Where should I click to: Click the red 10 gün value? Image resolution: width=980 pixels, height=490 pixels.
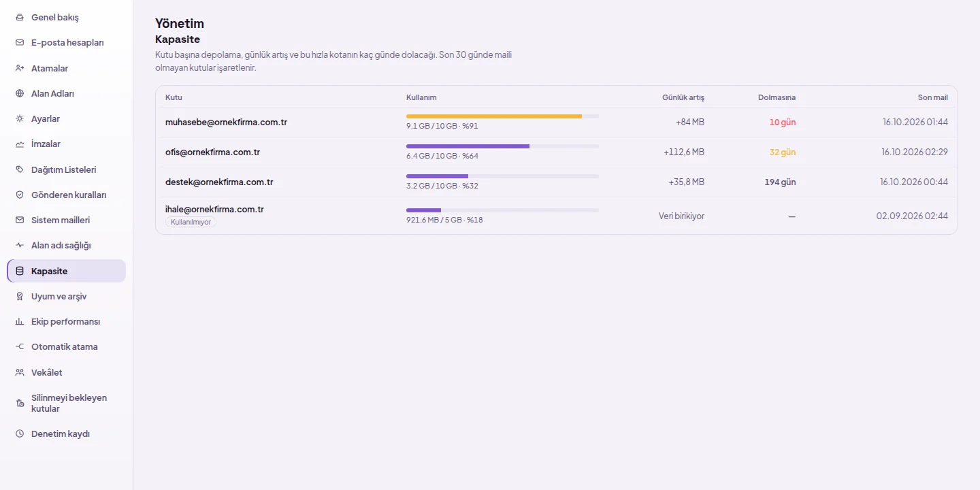click(783, 122)
